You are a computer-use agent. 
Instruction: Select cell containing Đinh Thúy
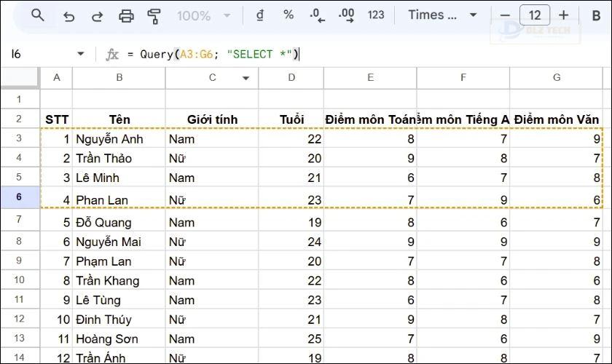[119, 319]
